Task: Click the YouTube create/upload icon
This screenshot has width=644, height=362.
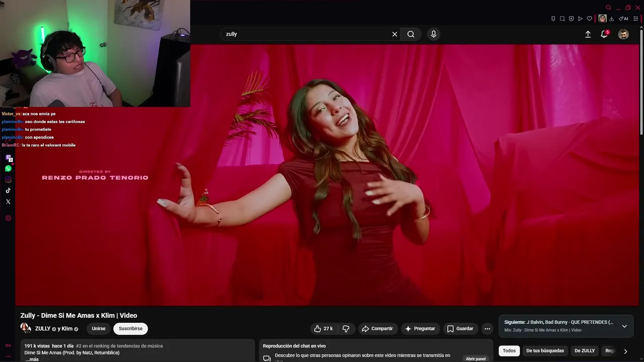Action: pos(588,34)
